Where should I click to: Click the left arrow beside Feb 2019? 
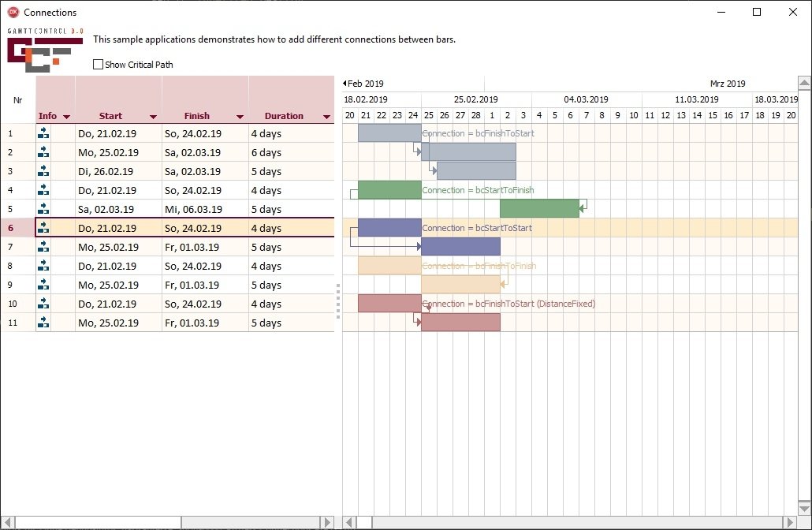coord(345,83)
